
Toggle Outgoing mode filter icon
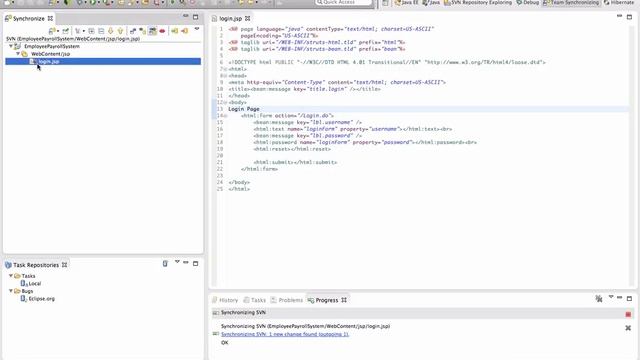tap(142, 31)
